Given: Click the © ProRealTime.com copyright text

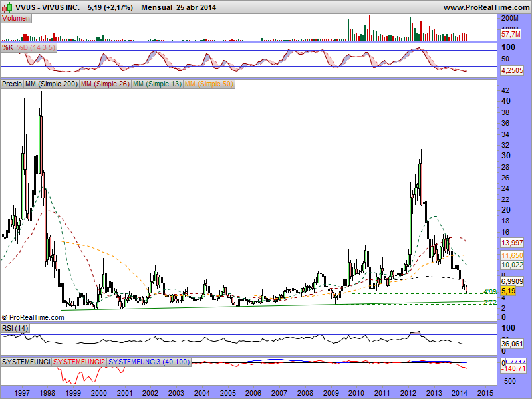Looking at the screenshot, I should [x=33, y=317].
